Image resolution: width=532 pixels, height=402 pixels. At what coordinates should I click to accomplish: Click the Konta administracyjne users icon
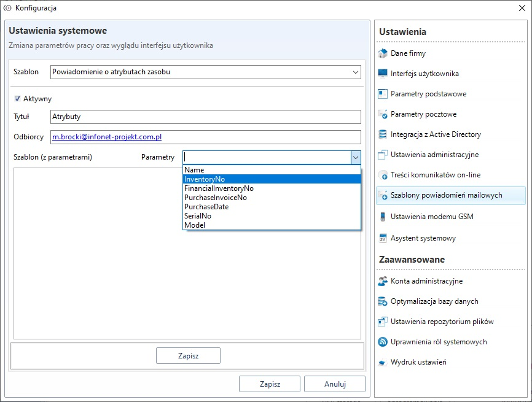click(383, 281)
